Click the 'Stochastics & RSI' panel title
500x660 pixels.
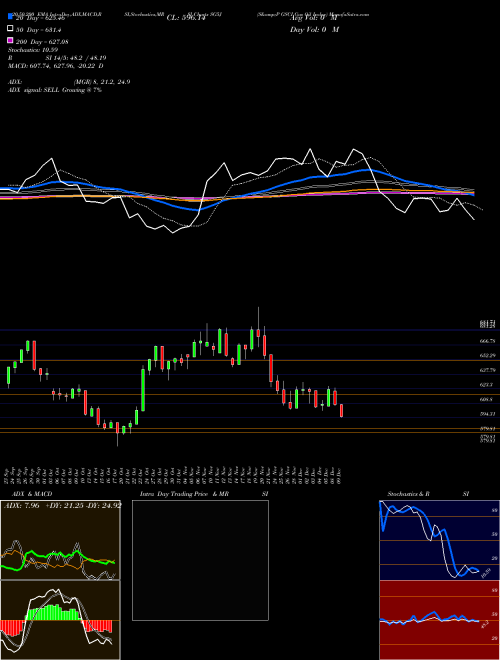pos(428,494)
